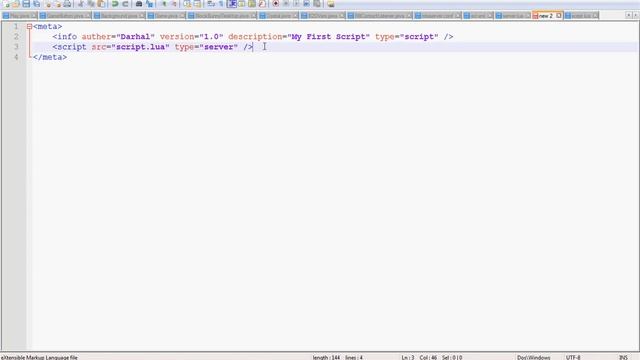
Task: Click the Cut scissors toolbar icon
Action: pos(81,4)
